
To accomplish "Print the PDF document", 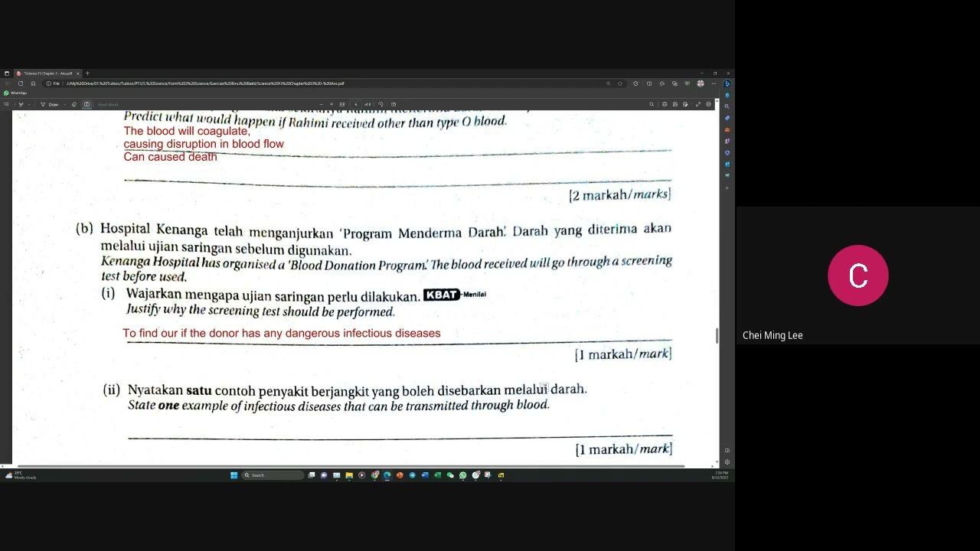I will pos(665,104).
